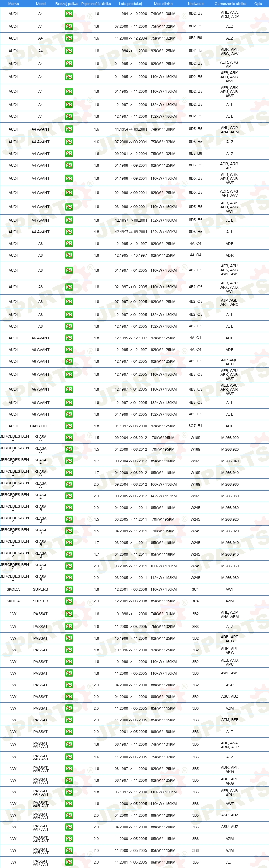
Task: Click the AEB, ANB, APU cell in the Passat 3B2 row
Action: pos(229,662)
